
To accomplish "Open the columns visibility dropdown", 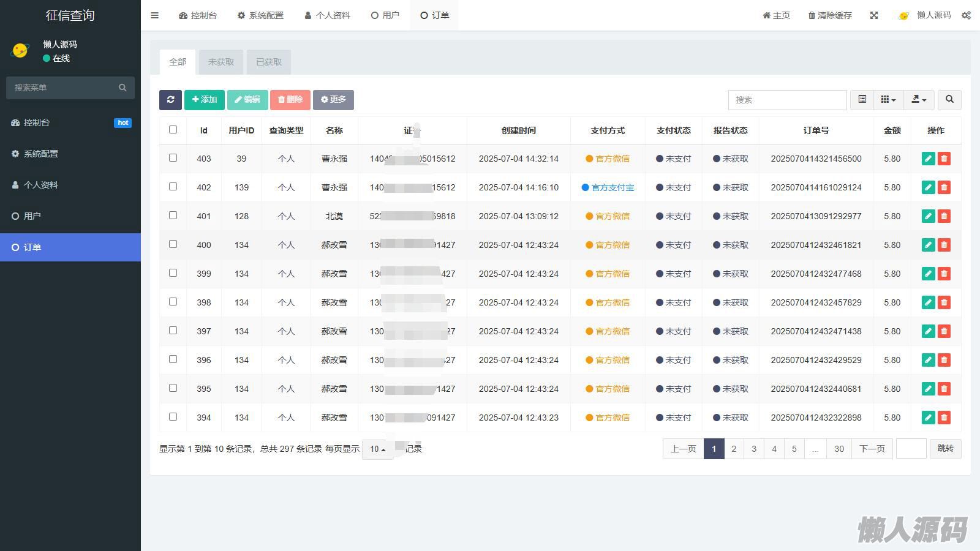I will click(888, 100).
